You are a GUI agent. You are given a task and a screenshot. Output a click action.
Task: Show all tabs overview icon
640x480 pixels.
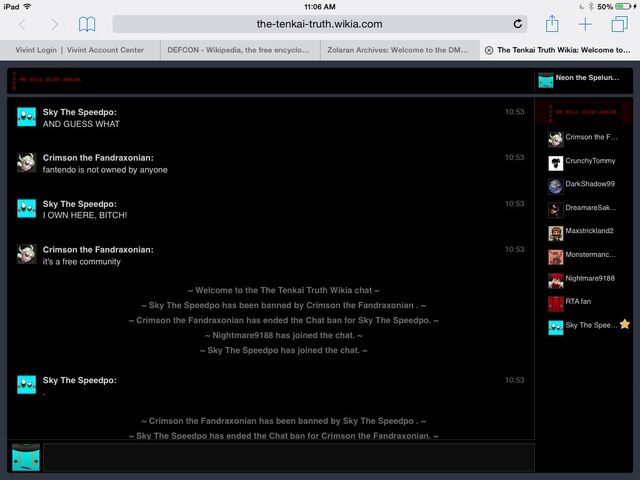tap(619, 24)
